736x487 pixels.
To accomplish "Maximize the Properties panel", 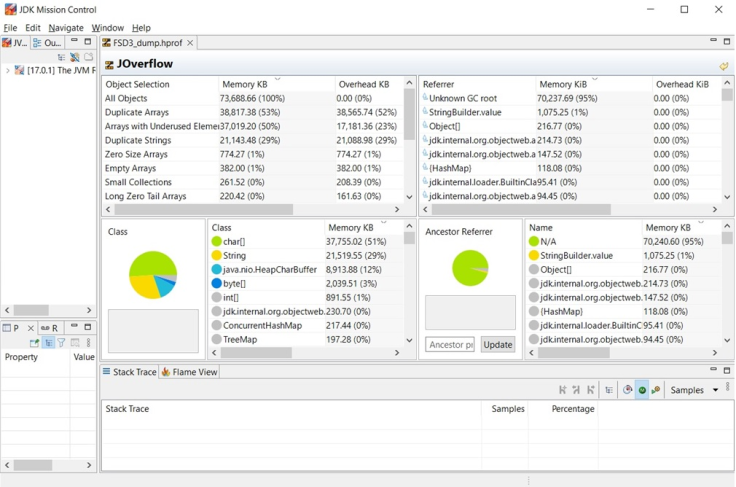I will tap(87, 327).
